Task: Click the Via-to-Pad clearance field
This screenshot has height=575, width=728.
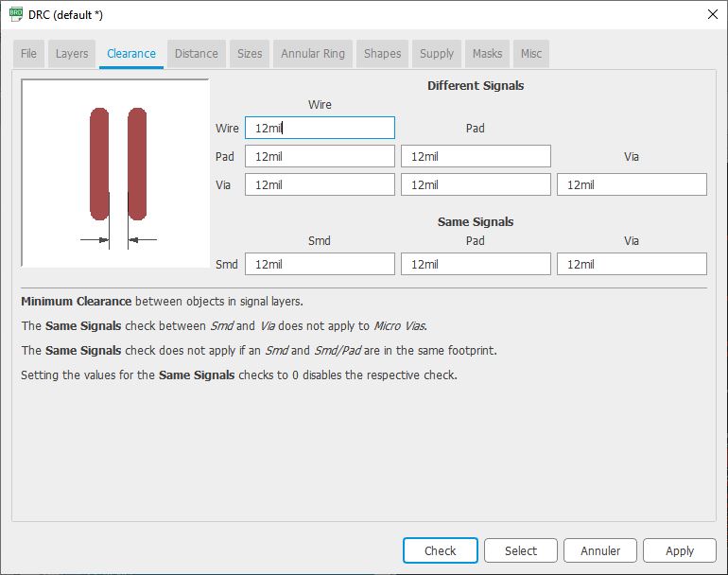Action: [x=476, y=184]
